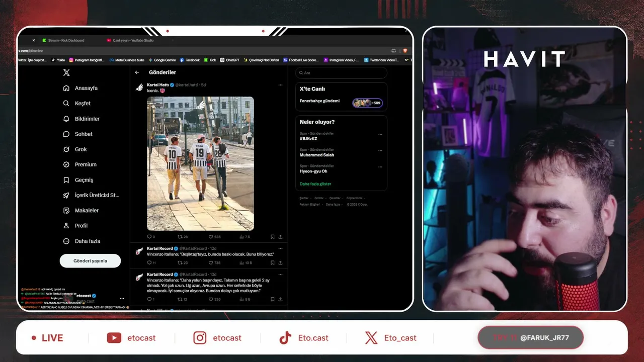Screen dimensions: 644x362
Task: Launch Grok from sidebar icon
Action: 66,149
